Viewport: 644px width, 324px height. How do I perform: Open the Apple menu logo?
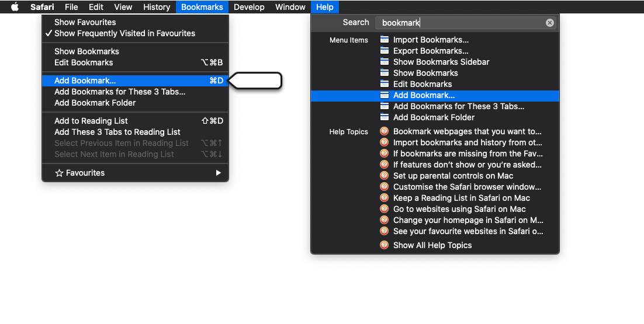(15, 7)
